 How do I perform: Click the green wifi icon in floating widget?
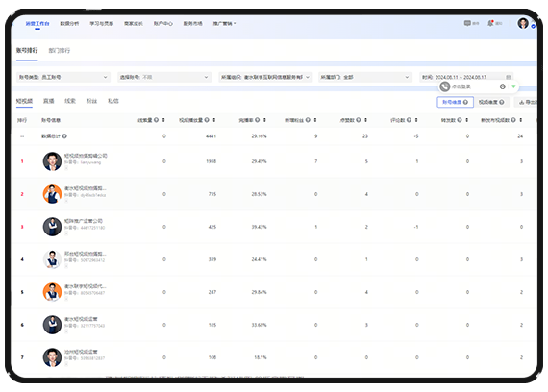[513, 86]
